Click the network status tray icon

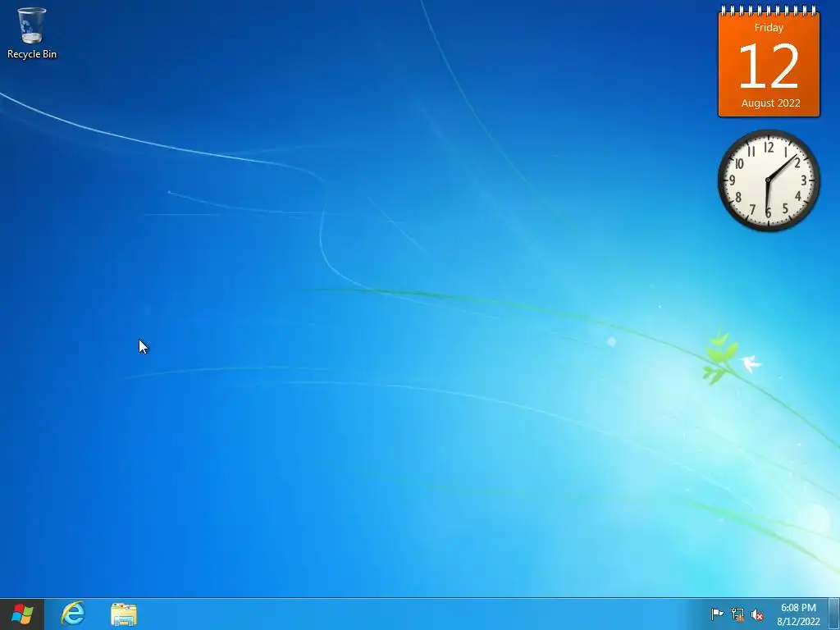pyautogui.click(x=737, y=614)
